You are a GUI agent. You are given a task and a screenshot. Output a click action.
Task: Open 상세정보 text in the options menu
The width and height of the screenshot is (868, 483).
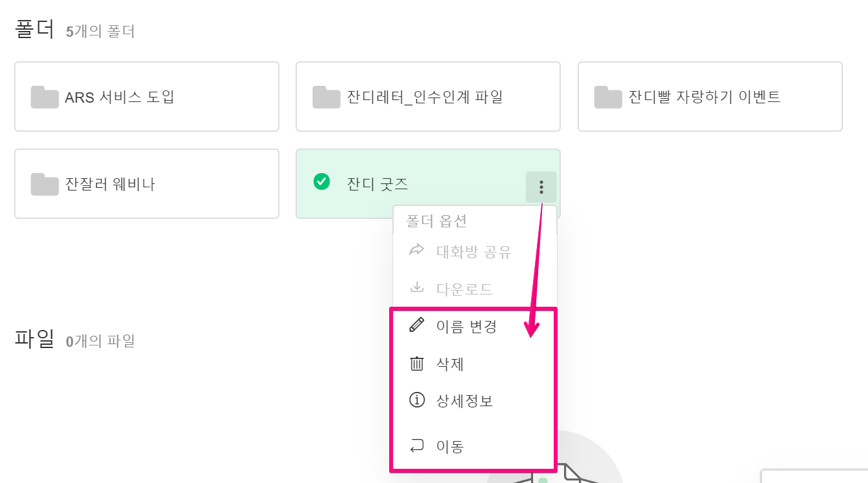(465, 402)
